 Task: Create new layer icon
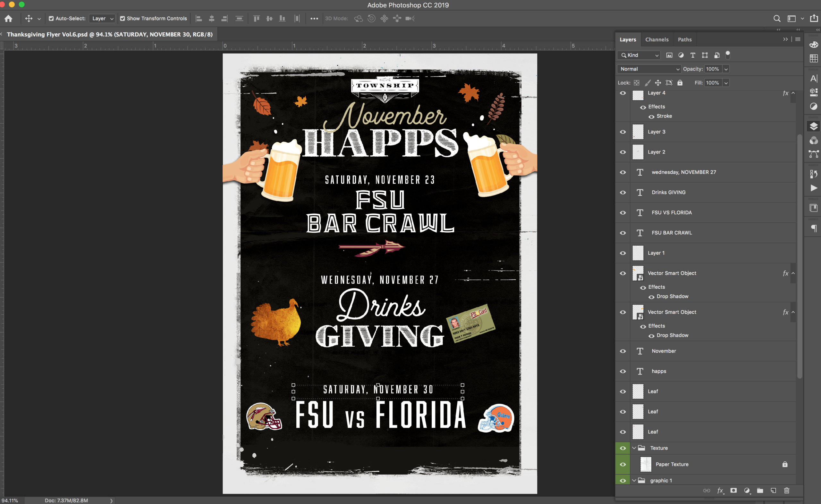point(773,490)
